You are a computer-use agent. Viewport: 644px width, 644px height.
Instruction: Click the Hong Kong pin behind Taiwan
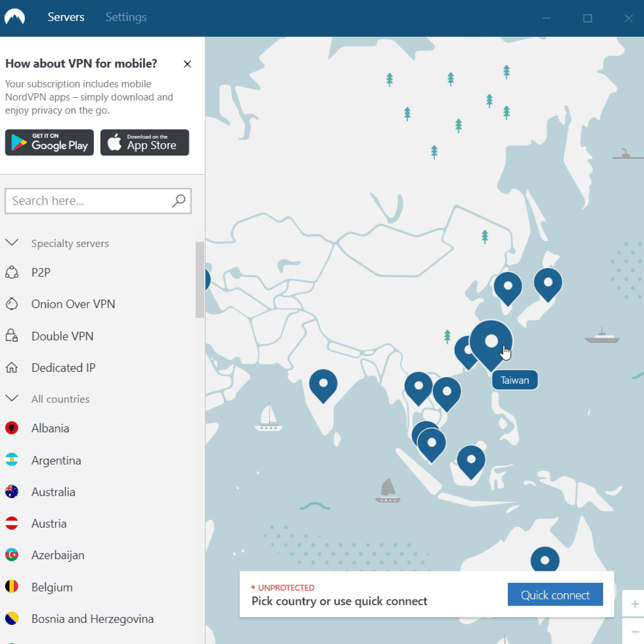click(x=465, y=354)
